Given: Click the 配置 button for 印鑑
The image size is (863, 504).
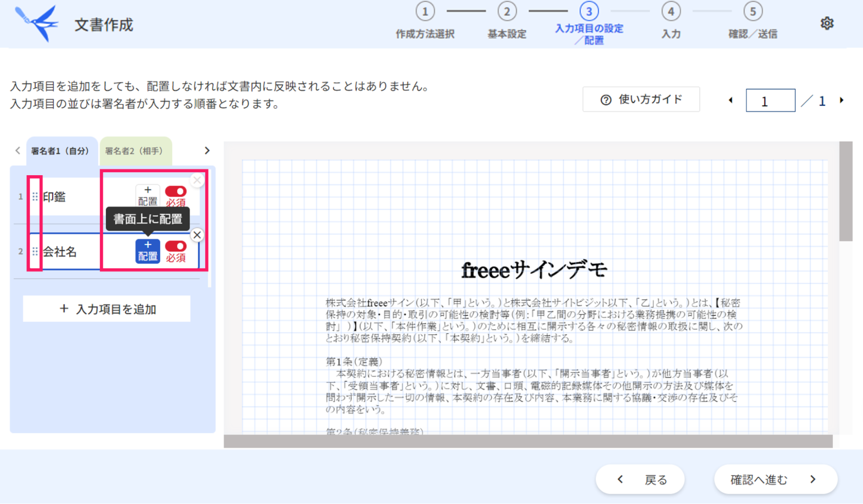Looking at the screenshot, I should coord(148,196).
